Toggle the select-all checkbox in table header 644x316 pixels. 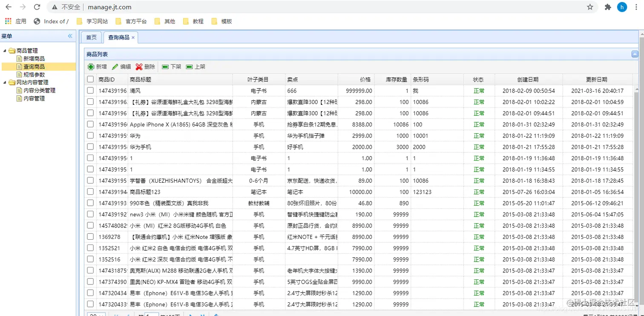coord(90,79)
